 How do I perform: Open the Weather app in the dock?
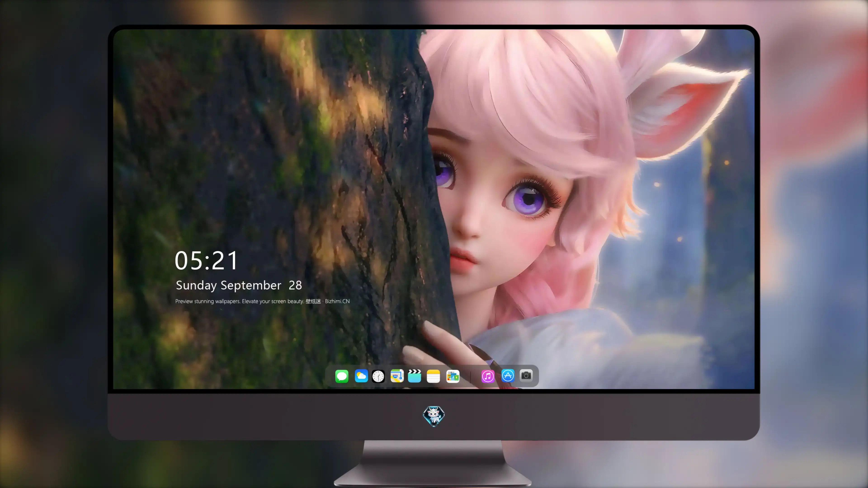pyautogui.click(x=361, y=376)
